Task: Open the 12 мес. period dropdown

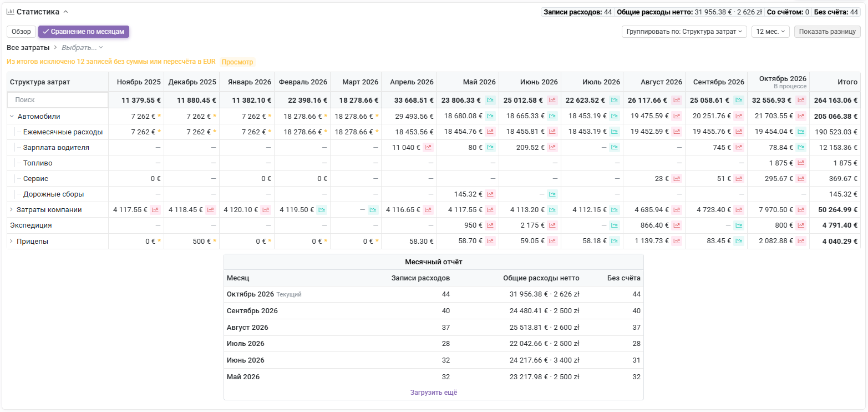Action: tap(770, 32)
